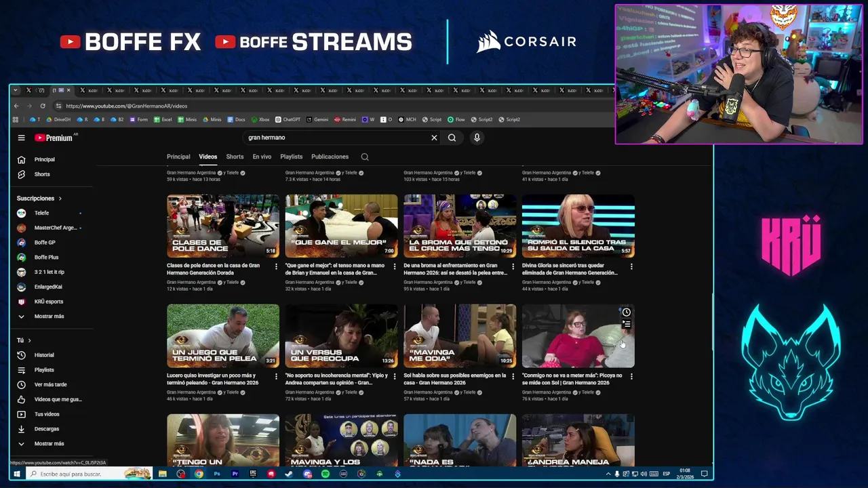Open the channel Playlists tab
The image size is (868, 488).
tap(292, 157)
